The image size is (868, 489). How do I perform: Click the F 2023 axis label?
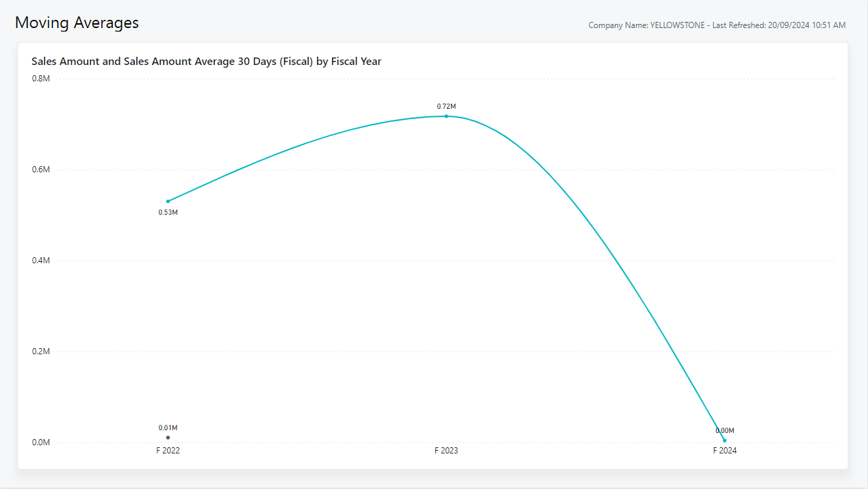pos(446,451)
